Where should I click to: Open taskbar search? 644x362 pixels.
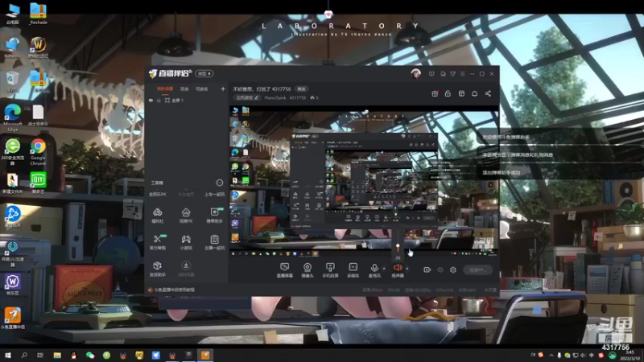[24, 355]
